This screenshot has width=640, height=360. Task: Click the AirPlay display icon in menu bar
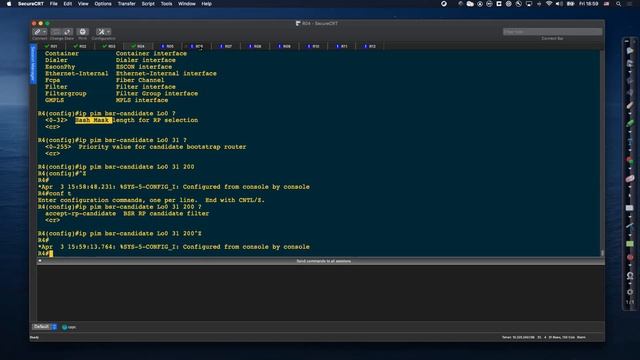click(529, 4)
